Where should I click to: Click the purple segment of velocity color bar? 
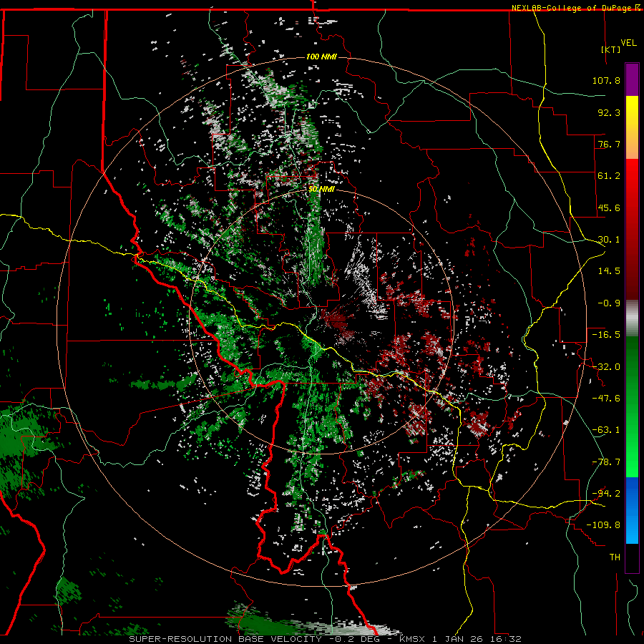tap(632, 80)
